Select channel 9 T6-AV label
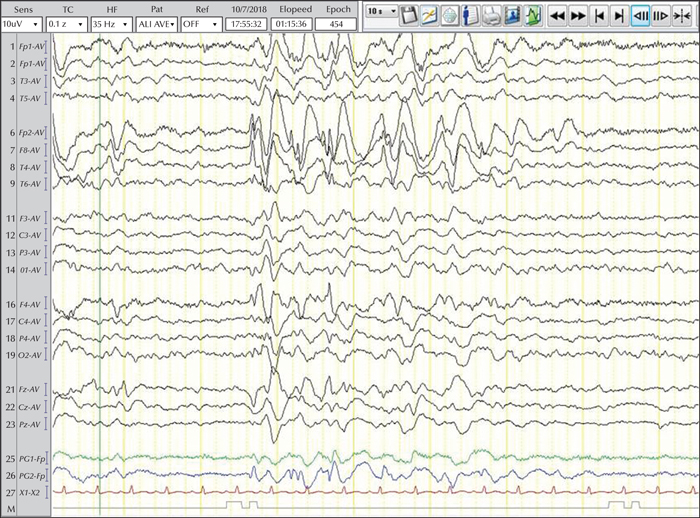The height and width of the screenshot is (518, 700). 30,184
